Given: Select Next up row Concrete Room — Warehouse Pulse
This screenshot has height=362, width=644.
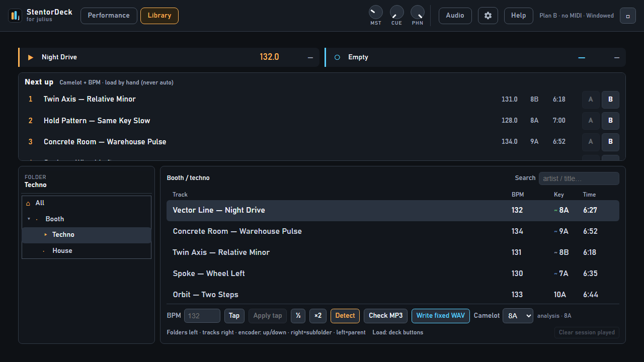Looking at the screenshot, I should pyautogui.click(x=322, y=142).
